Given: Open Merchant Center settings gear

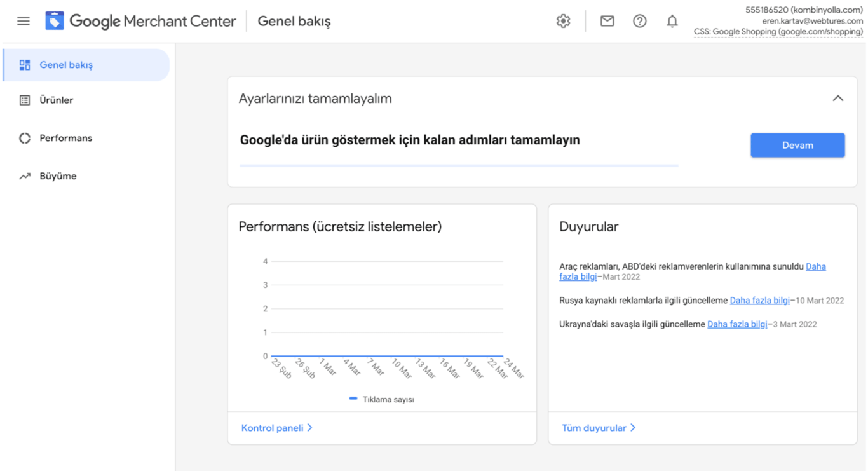Looking at the screenshot, I should click(x=563, y=21).
